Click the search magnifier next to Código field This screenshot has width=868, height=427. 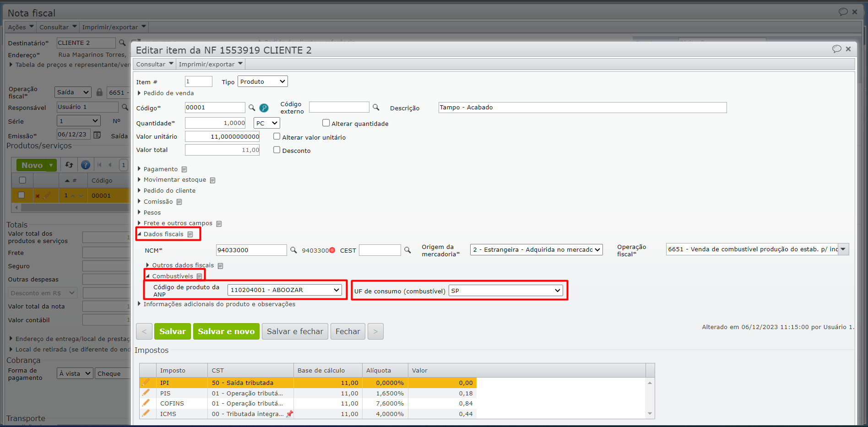pos(252,108)
